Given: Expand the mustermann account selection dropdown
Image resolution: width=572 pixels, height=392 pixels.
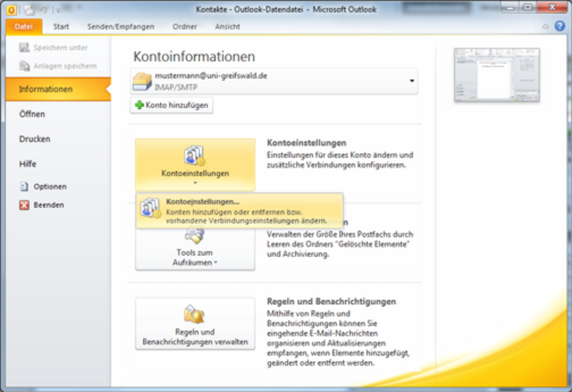Looking at the screenshot, I should pyautogui.click(x=411, y=81).
